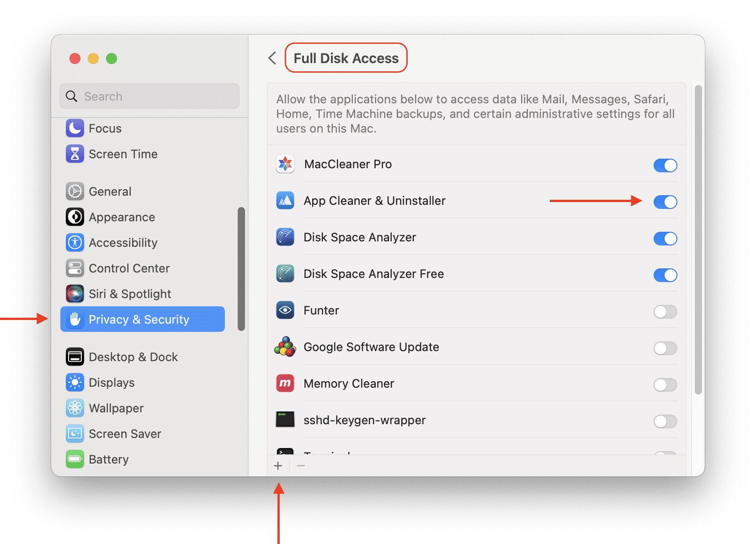
Task: Open Screen Time settings
Action: 123,154
